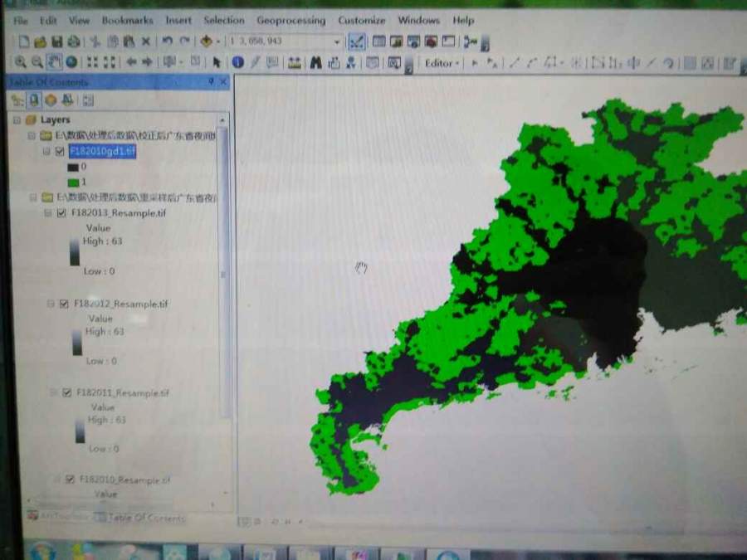747x560 pixels.
Task: Open the File menu
Action: pyautogui.click(x=21, y=21)
